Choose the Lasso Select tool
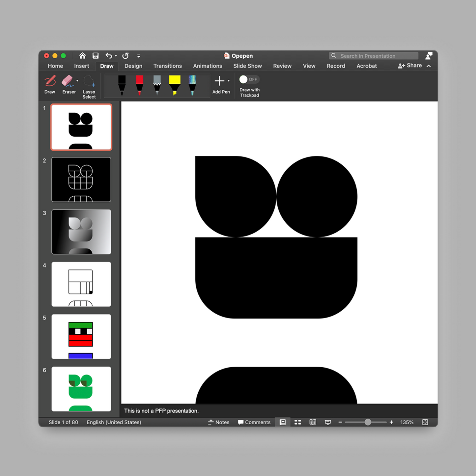 pos(89,87)
